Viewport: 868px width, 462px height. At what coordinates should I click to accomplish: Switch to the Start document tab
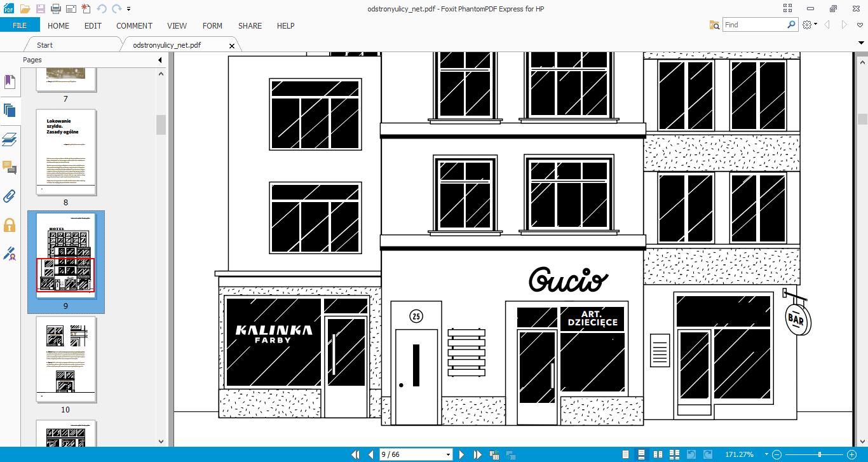point(44,45)
